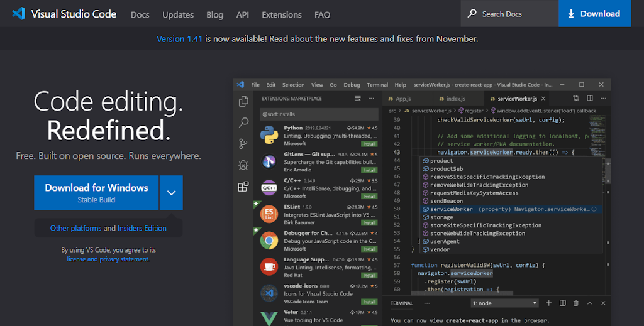The height and width of the screenshot is (326, 644).
Task: Close the terminal panel with X
Action: [603, 303]
